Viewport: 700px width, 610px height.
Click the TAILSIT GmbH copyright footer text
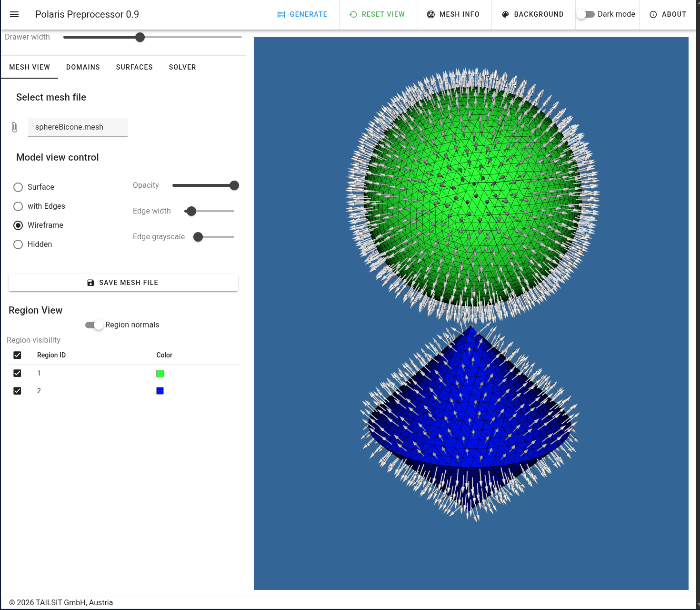61,602
